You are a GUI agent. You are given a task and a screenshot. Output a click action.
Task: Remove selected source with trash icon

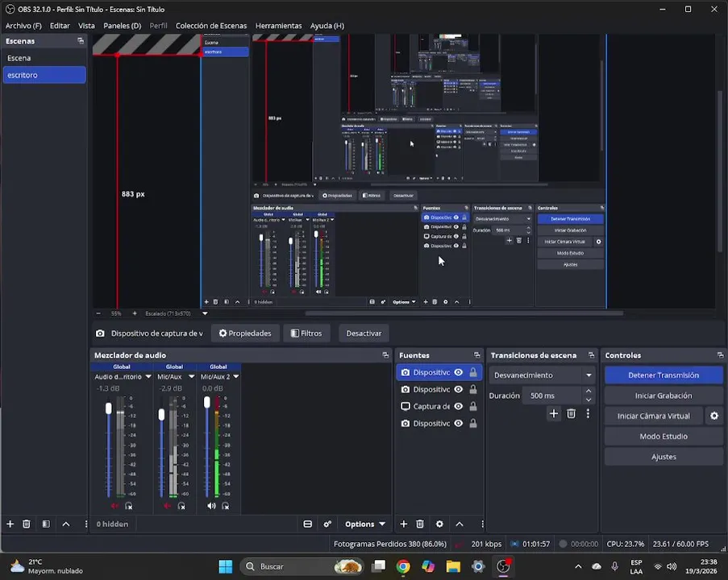click(420, 524)
